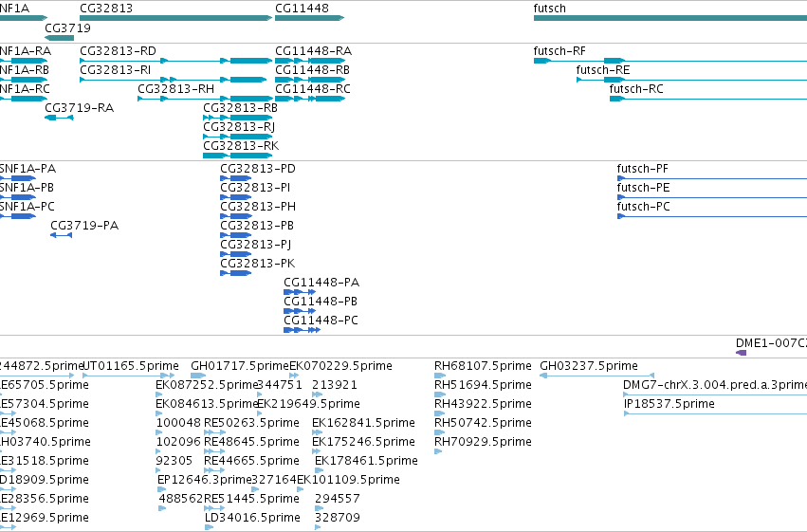Select the RE48645.5prime EST

(214, 451)
